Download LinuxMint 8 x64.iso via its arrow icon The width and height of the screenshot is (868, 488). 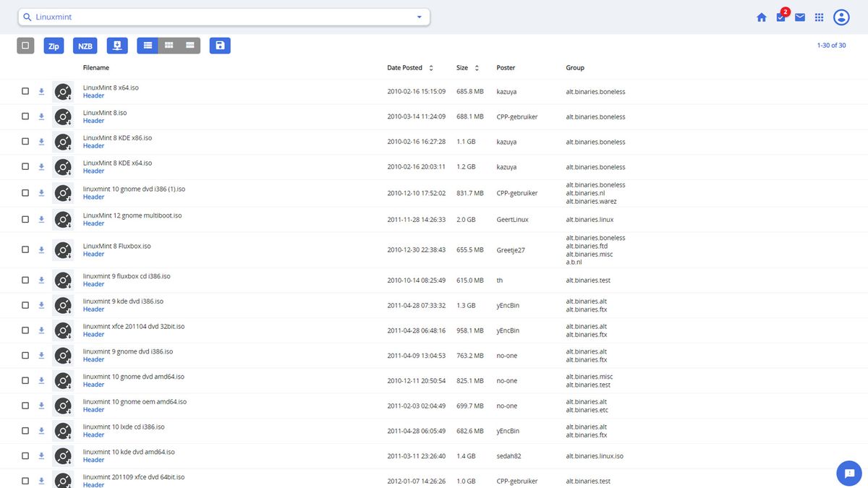point(41,91)
